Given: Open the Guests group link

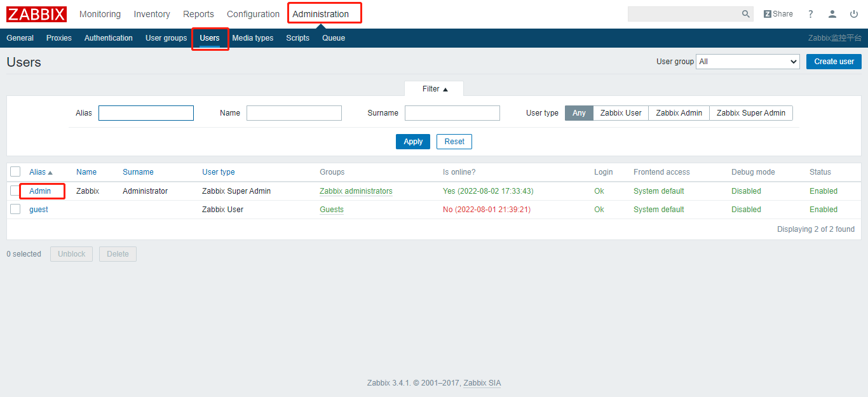Looking at the screenshot, I should (332, 210).
